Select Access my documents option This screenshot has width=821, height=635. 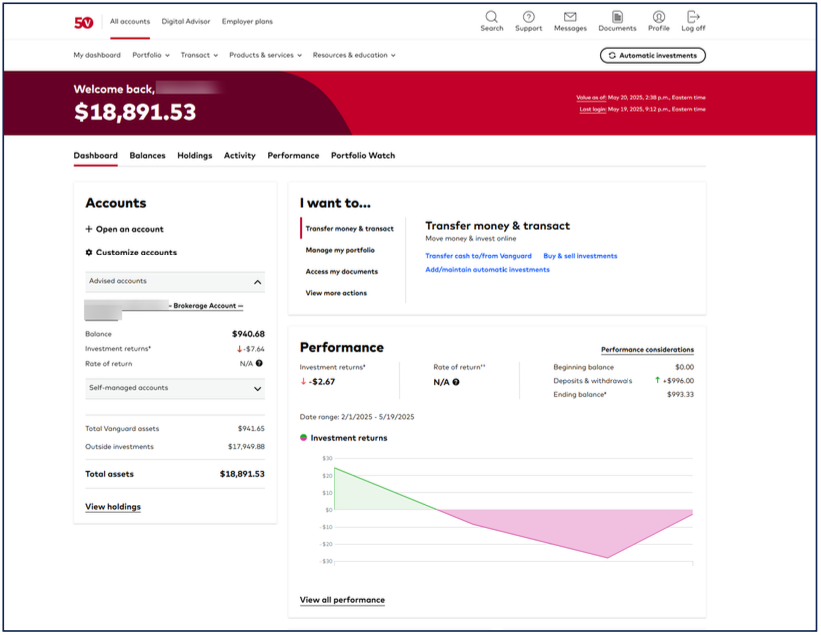click(x=342, y=272)
